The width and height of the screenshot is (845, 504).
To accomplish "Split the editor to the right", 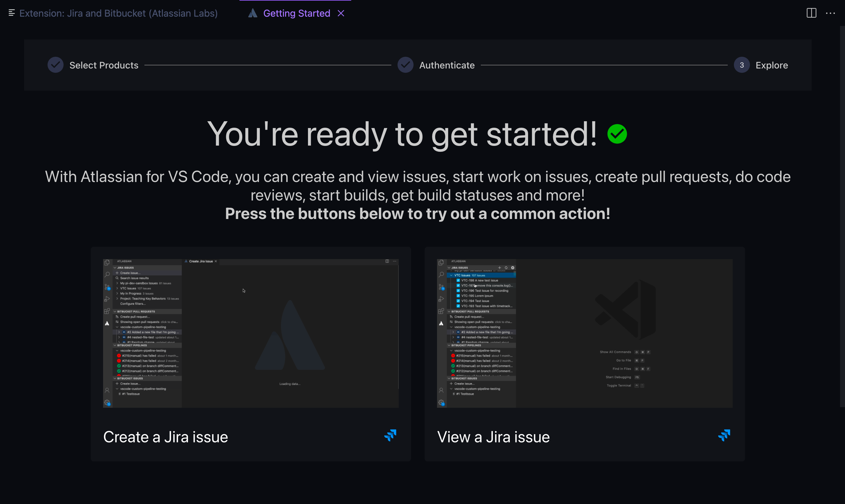I will (x=811, y=13).
